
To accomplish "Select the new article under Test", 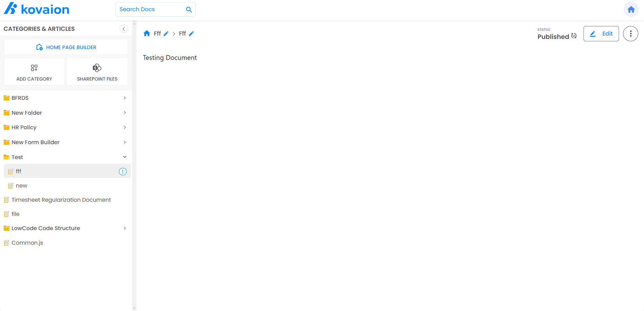I will (21, 186).
